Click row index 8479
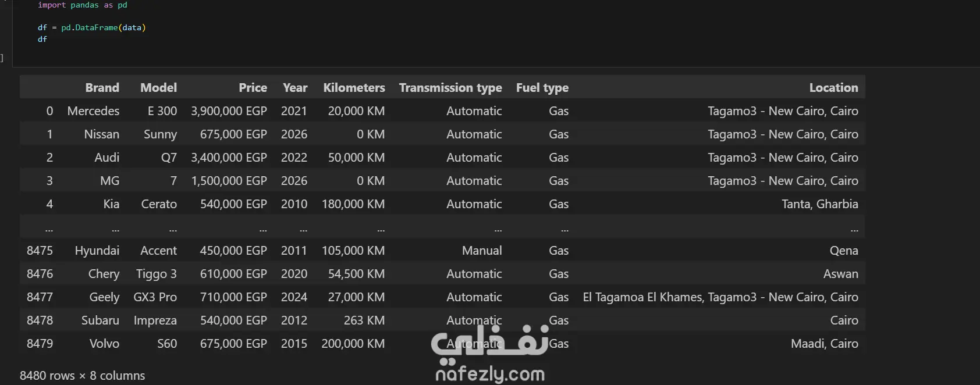Screen dimensions: 980x385 coord(40,344)
